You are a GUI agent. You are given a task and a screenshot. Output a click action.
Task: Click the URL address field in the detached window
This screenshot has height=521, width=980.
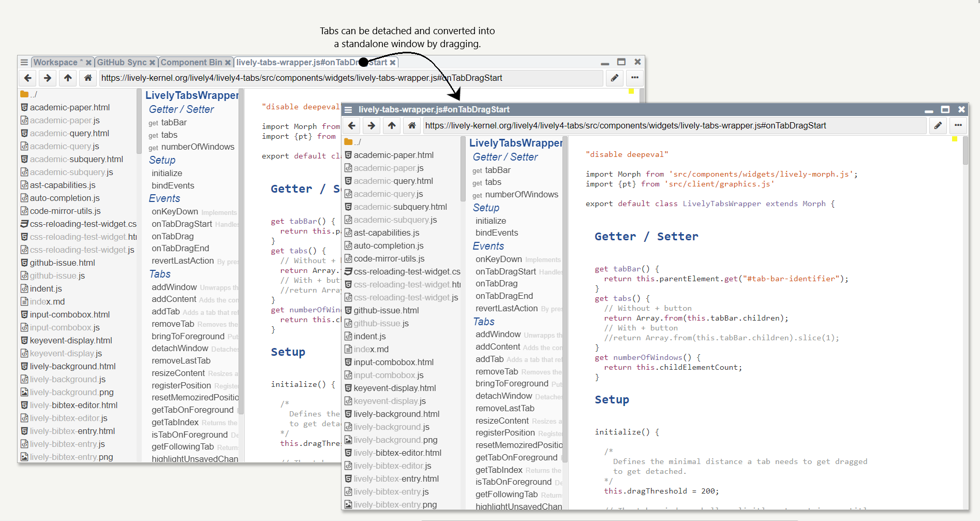[x=673, y=125]
